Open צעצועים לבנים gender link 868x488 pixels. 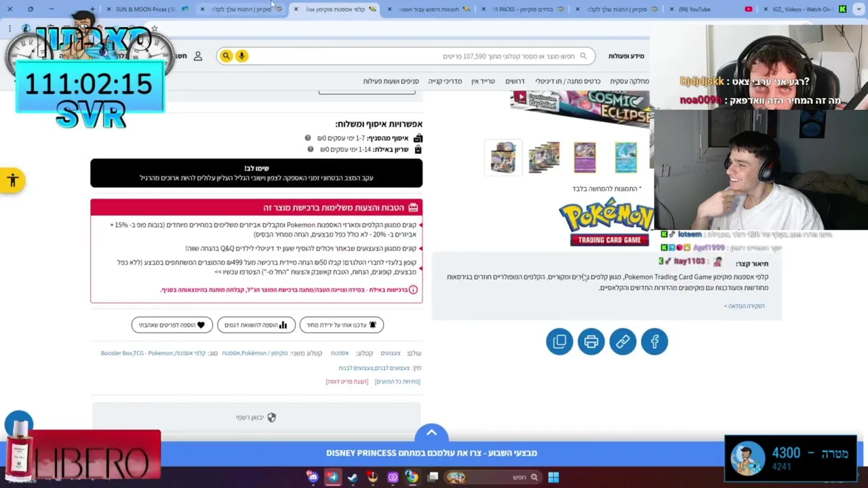tap(392, 368)
